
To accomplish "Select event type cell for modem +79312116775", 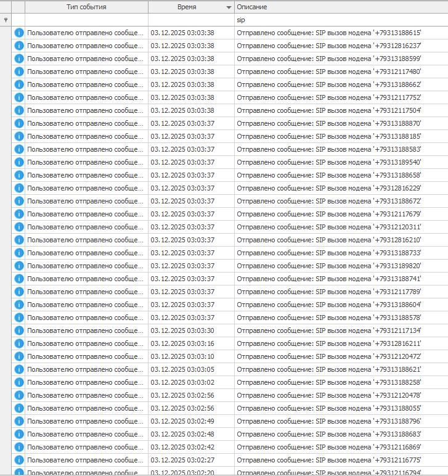I will (85, 460).
